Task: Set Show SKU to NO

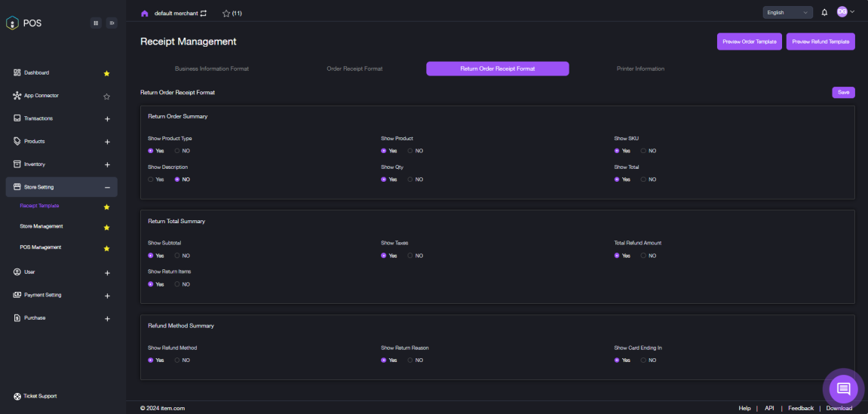Action: 643,151
